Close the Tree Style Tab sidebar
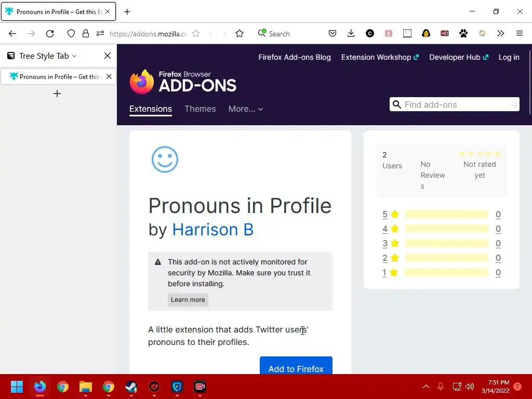Image resolution: width=532 pixels, height=399 pixels. click(108, 56)
